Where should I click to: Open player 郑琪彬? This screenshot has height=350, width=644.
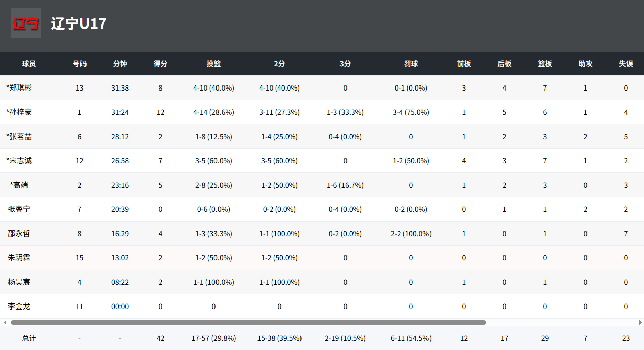pos(19,88)
